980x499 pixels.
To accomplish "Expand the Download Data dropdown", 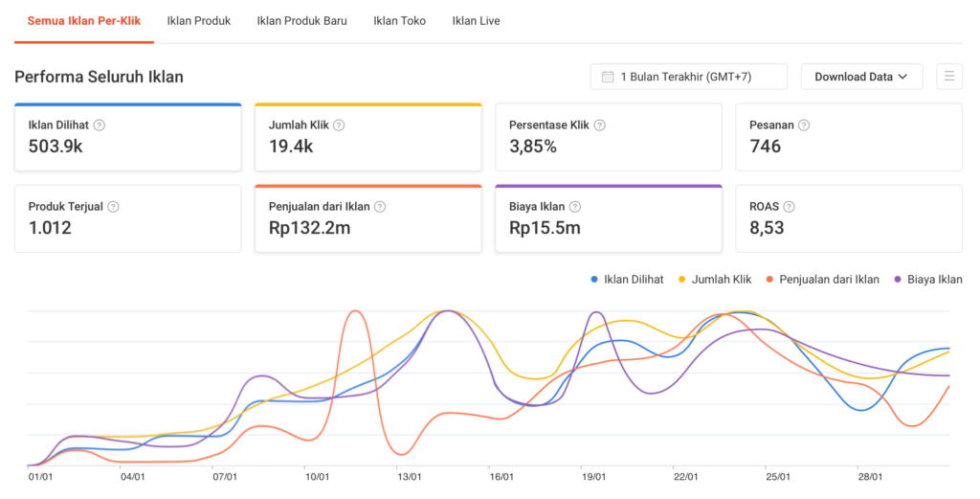I will tap(861, 77).
